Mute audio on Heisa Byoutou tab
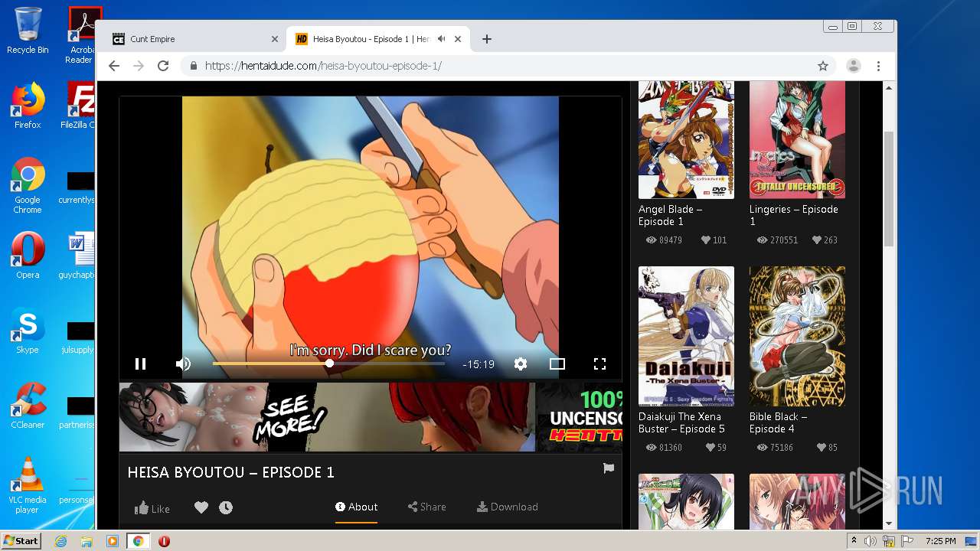This screenshot has width=980, height=551. point(442,39)
